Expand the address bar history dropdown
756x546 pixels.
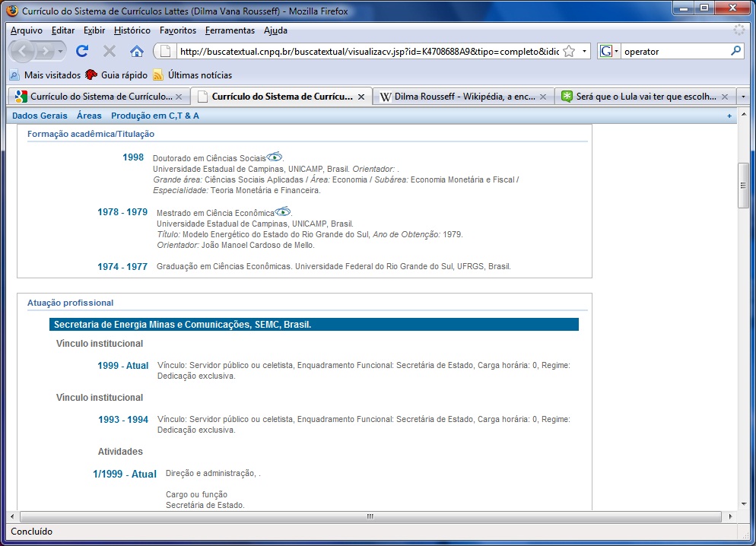tap(585, 51)
